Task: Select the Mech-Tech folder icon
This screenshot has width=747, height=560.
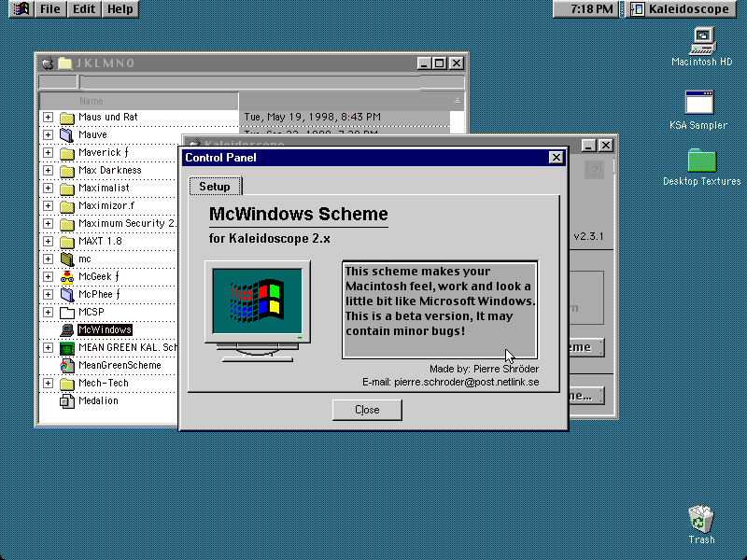Action: tap(67, 384)
